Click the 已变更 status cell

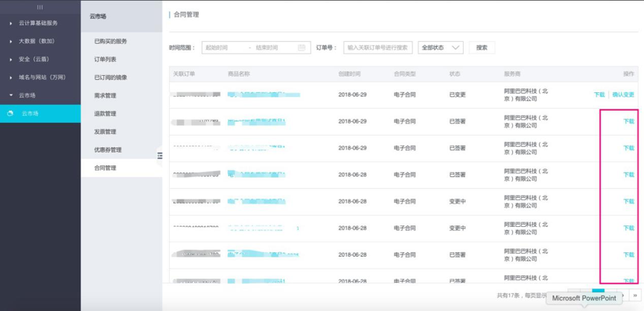(458, 94)
